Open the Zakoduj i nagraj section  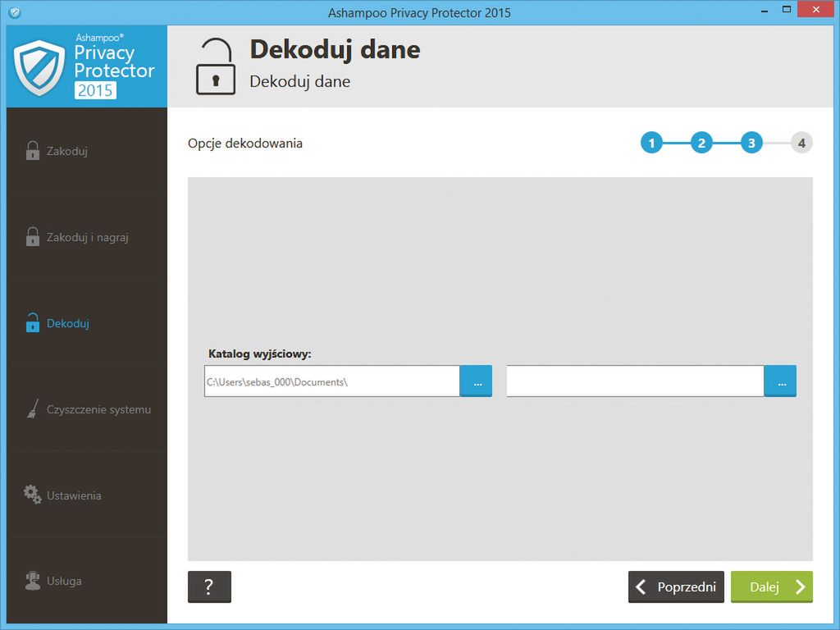87,237
